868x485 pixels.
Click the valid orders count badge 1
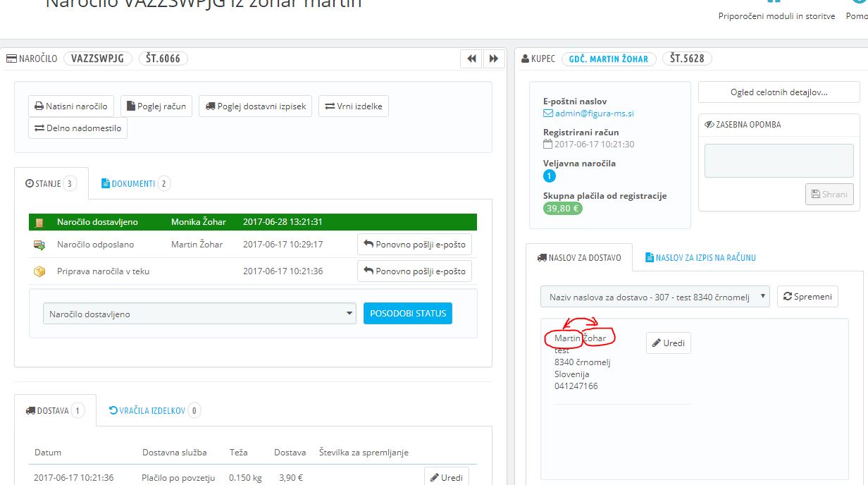550,176
